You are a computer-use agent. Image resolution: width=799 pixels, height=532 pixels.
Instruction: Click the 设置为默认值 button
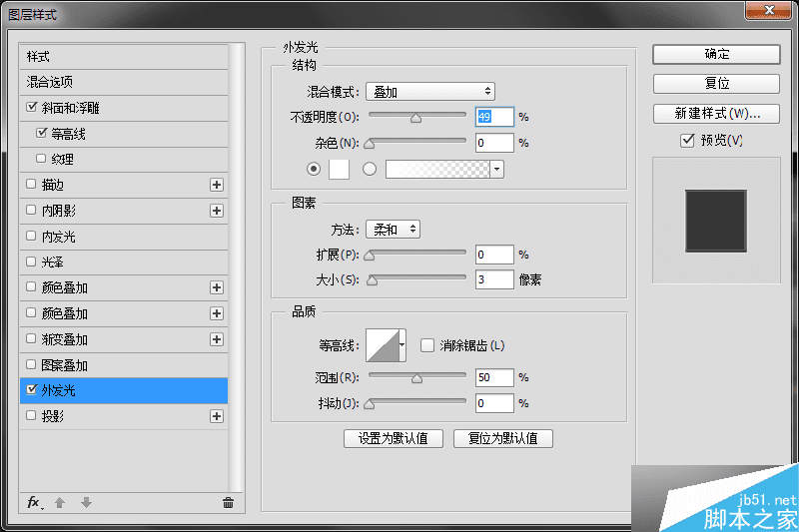(394, 438)
